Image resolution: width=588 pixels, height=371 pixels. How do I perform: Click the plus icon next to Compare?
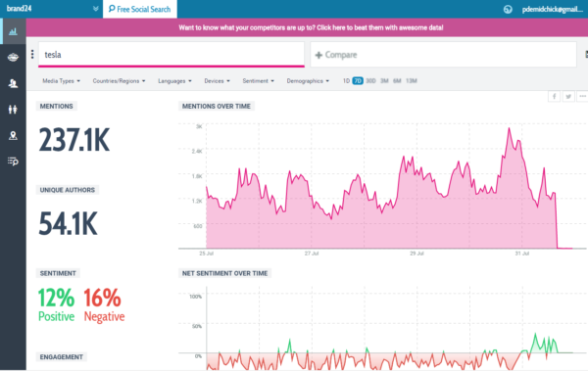click(x=318, y=55)
